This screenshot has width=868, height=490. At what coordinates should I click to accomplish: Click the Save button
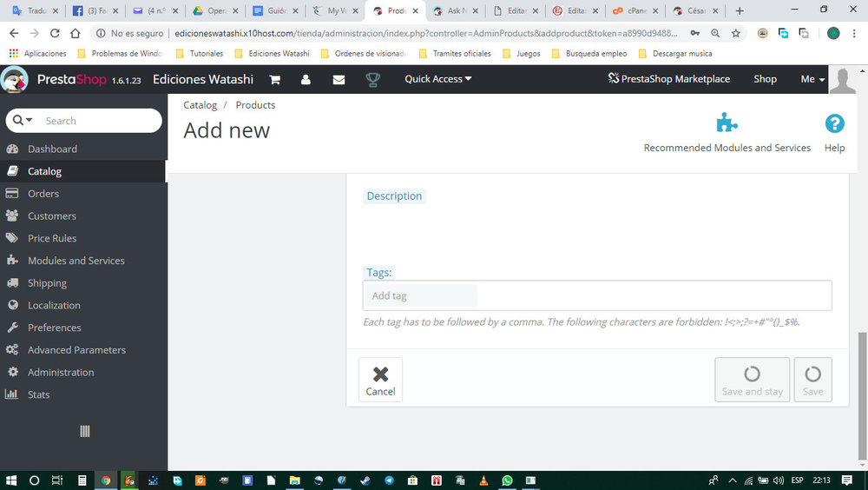point(812,380)
